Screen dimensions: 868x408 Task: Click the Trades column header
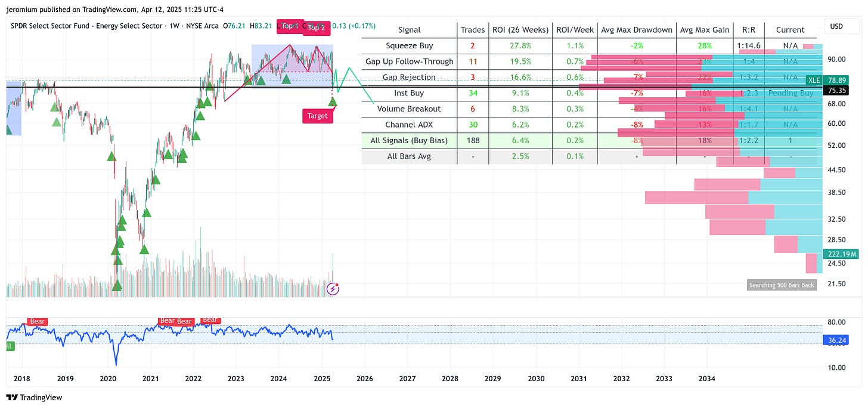tap(473, 30)
